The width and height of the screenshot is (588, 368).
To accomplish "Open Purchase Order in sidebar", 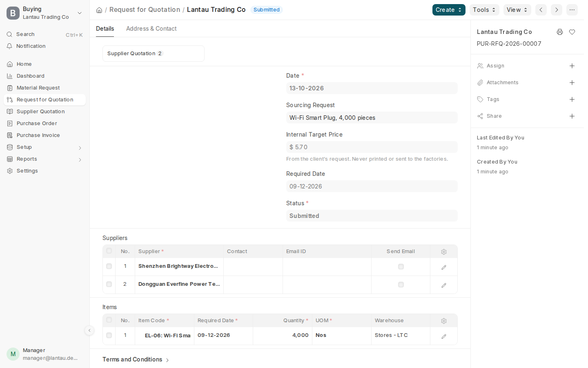I will 45,123.
